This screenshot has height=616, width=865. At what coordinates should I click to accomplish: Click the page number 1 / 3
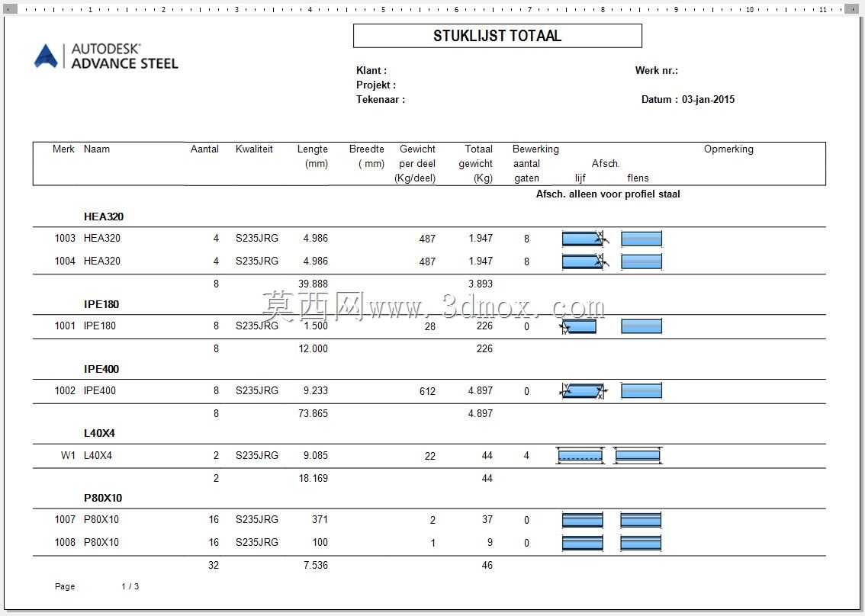[x=130, y=587]
